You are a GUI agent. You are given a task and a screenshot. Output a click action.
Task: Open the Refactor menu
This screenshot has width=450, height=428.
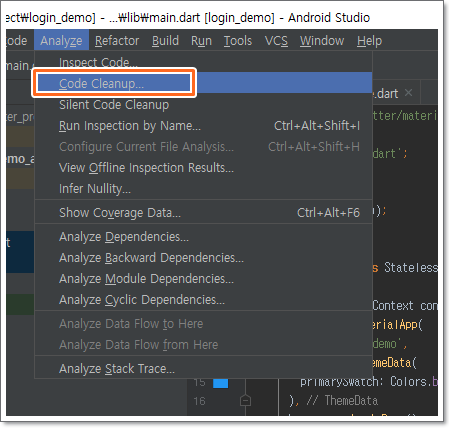click(117, 41)
